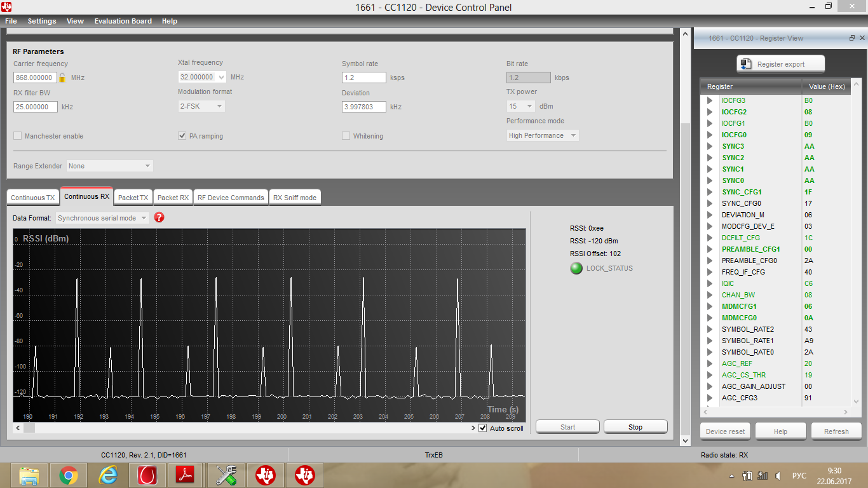Image resolution: width=868 pixels, height=488 pixels.
Task: Open the Evaluation Board menu
Action: (123, 21)
